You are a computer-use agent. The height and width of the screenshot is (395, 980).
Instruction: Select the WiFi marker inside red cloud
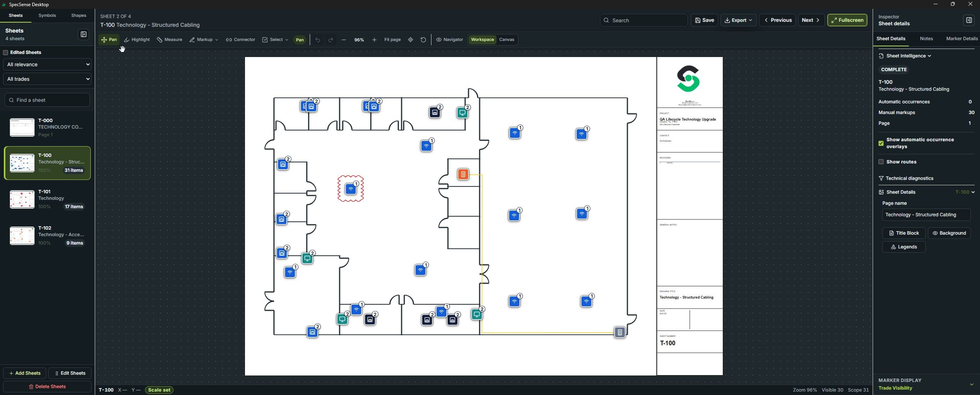[350, 189]
